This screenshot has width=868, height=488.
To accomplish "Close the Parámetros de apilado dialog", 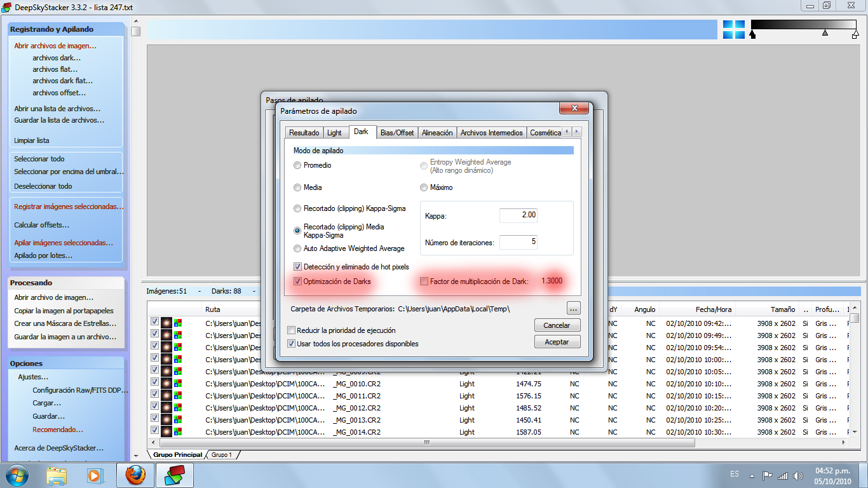I will (x=574, y=109).
